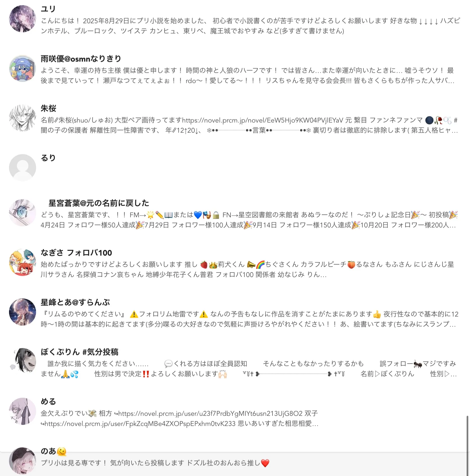Click user name 朱桜
The height and width of the screenshot is (476, 470).
[48, 108]
